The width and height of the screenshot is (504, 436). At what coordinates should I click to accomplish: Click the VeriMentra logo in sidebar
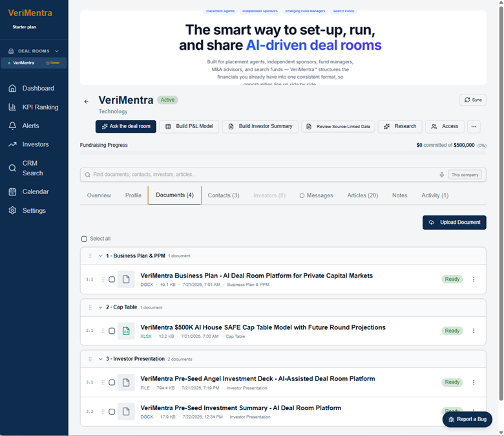click(x=30, y=13)
